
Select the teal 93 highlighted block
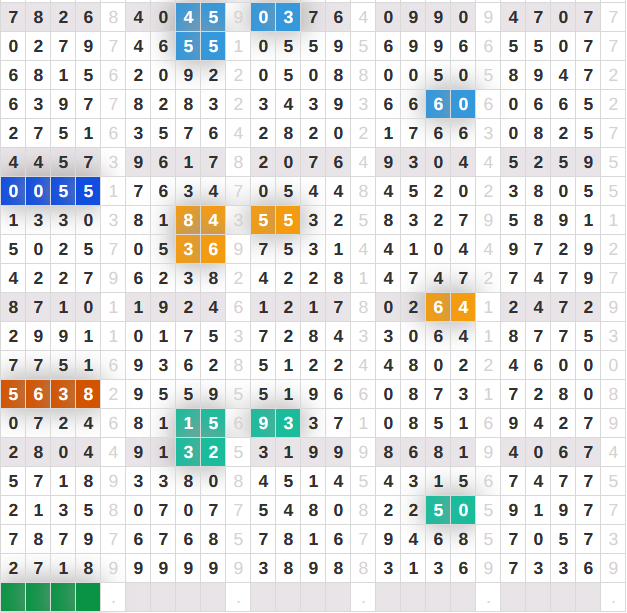(275, 423)
